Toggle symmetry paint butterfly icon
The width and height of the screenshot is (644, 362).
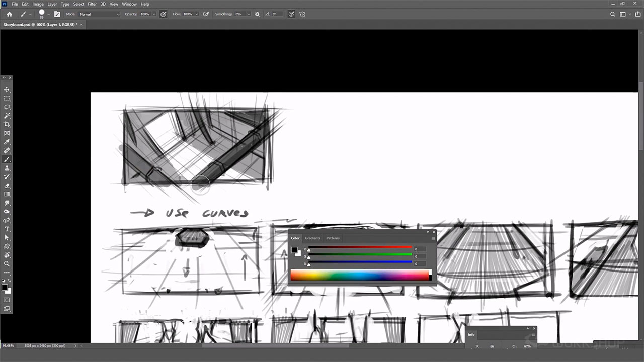pyautogui.click(x=302, y=14)
